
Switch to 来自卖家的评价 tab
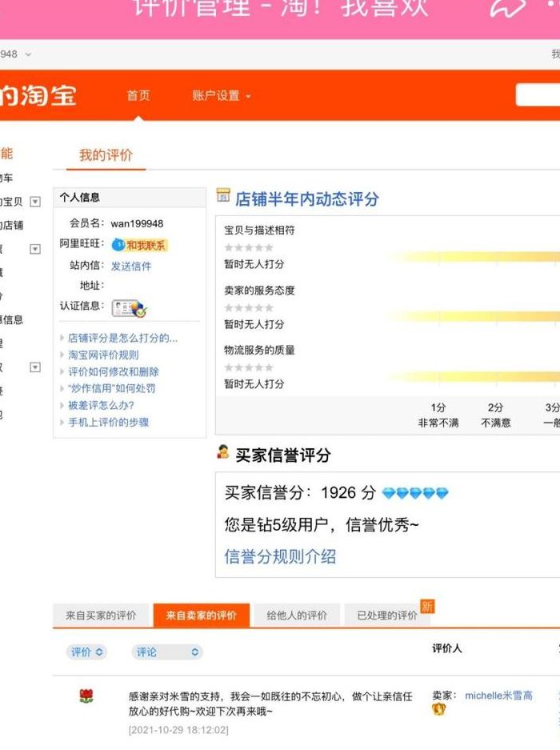(x=202, y=616)
